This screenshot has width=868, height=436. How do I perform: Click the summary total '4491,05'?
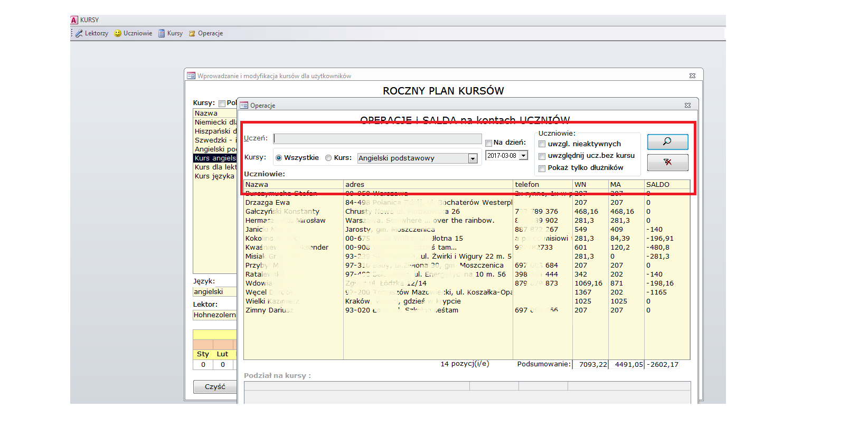[x=629, y=365]
